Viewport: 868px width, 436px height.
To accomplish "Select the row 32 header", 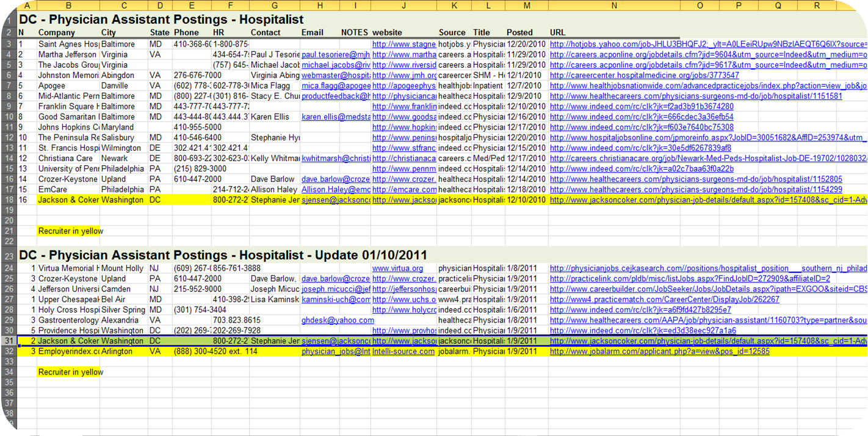I will pos(9,351).
